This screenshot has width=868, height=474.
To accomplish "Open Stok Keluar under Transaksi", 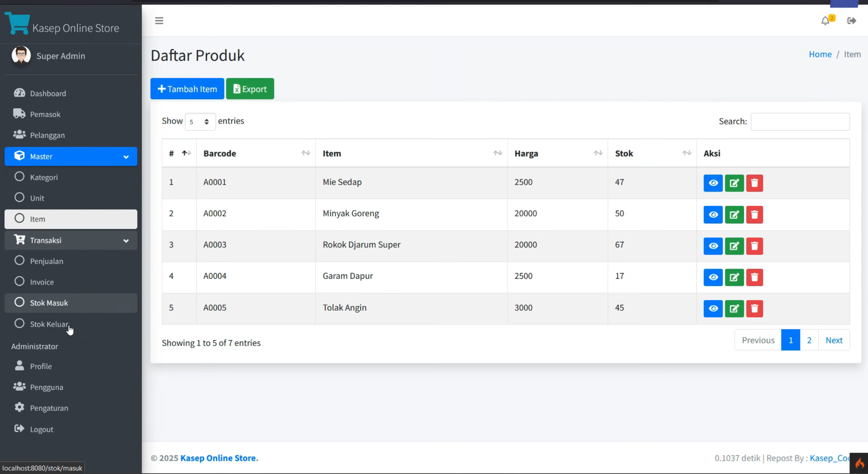I will tap(71, 324).
